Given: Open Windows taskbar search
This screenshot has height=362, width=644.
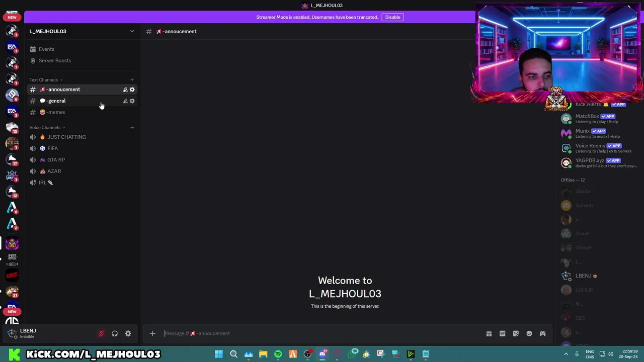Looking at the screenshot, I should pyautogui.click(x=233, y=354).
